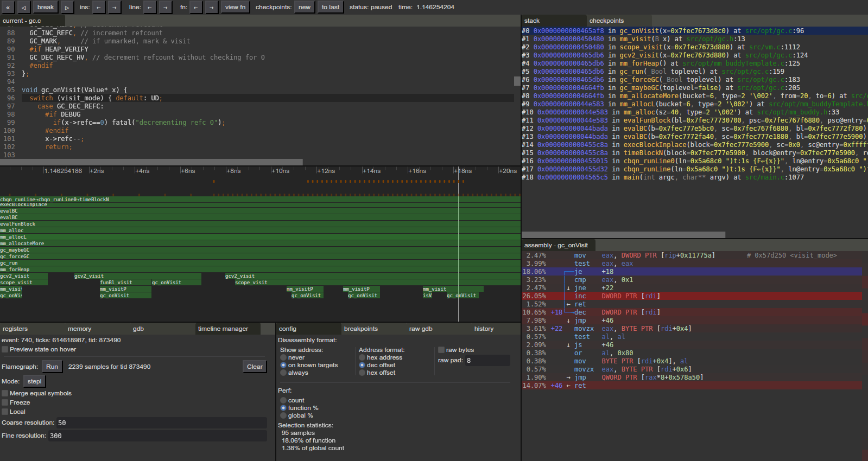The image size is (868, 461).
Task: Switch to the checkpoints tab
Action: 606,21
